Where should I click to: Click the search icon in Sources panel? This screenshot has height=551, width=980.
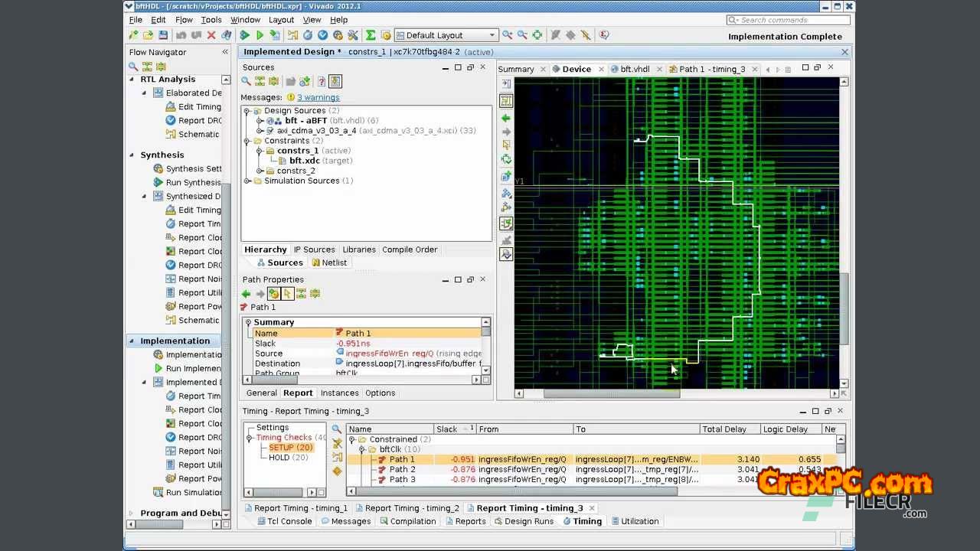(x=247, y=82)
